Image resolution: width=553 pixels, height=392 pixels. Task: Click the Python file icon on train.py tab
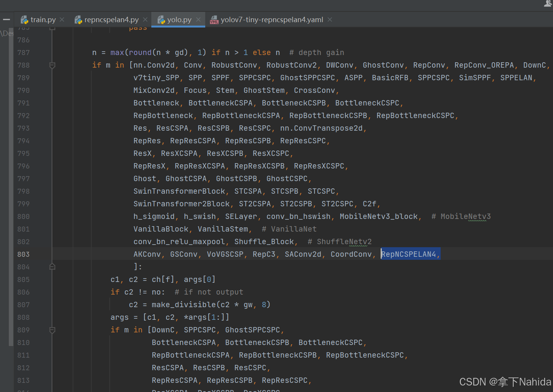pos(24,20)
